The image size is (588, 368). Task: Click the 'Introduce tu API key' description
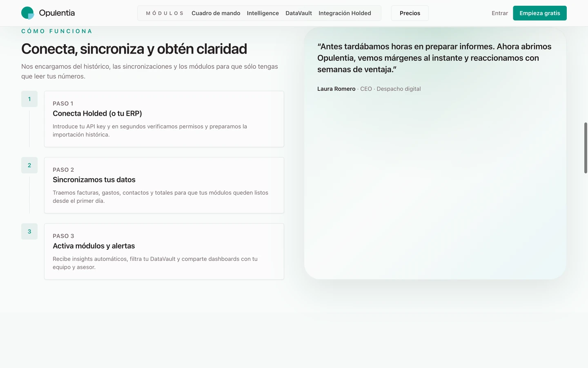point(150,130)
